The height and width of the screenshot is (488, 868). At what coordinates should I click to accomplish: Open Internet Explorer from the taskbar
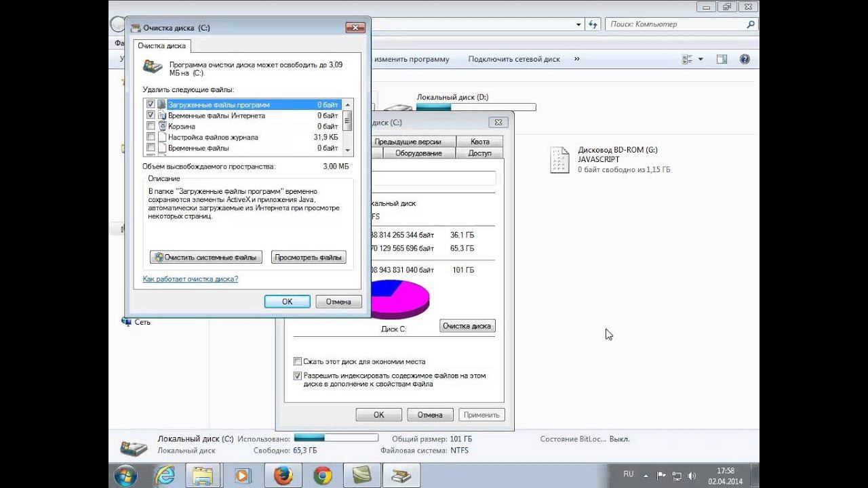[x=165, y=476]
